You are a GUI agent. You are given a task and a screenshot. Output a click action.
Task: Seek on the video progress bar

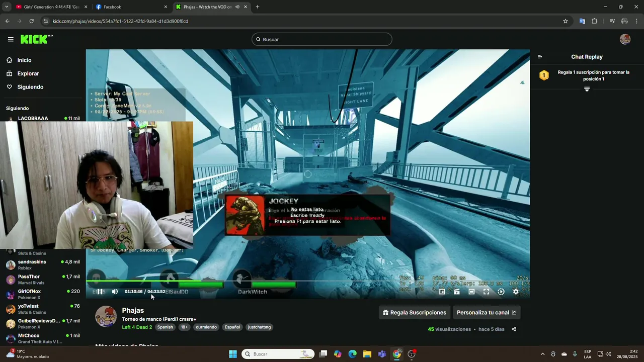coord(308,281)
